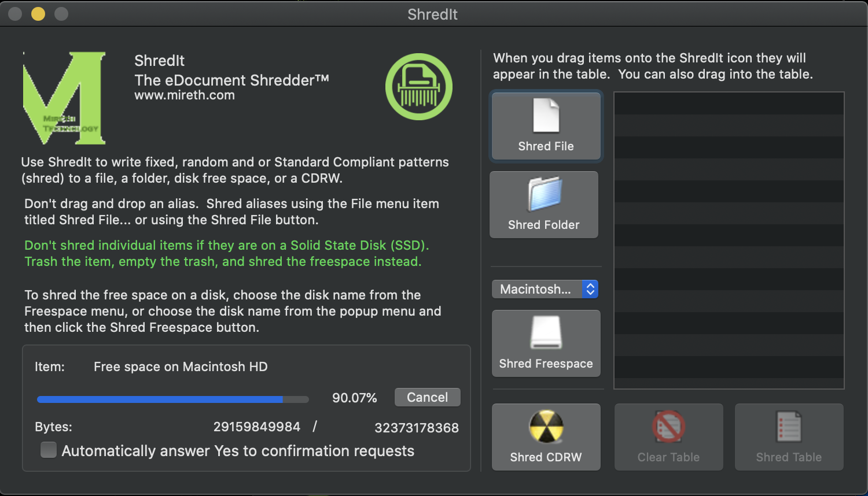This screenshot has height=496, width=868.
Task: Click the ShredIt window title bar
Action: coord(432,14)
